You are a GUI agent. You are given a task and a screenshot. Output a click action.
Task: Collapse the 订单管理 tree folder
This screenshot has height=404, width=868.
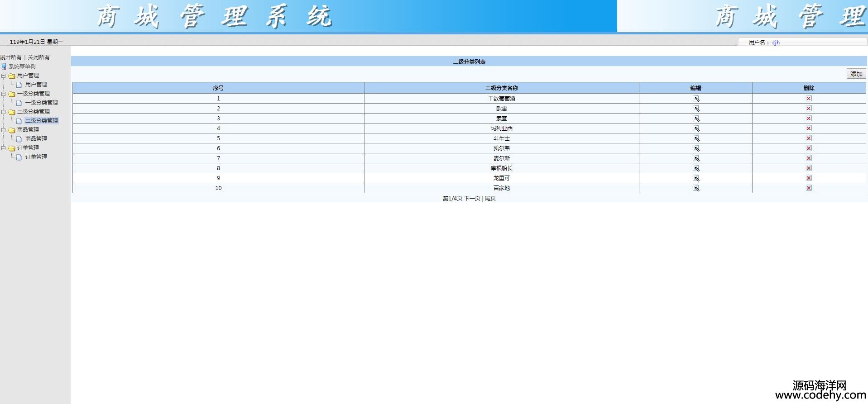(3, 148)
